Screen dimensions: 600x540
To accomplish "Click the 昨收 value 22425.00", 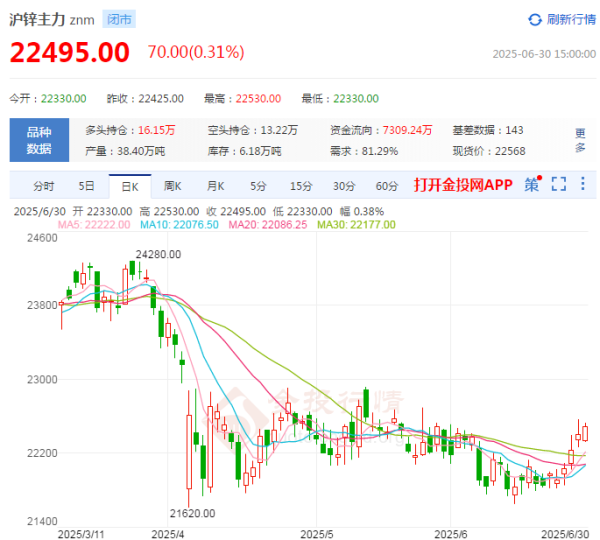I will [161, 99].
